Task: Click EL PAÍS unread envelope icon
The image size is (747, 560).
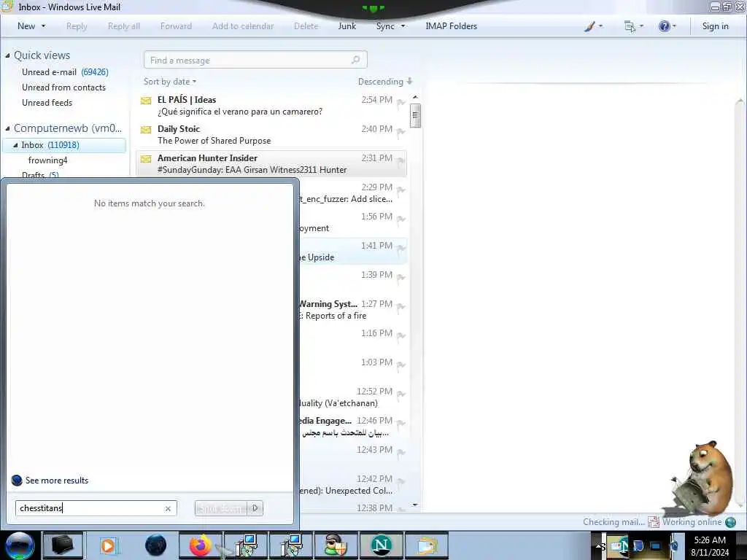Action: pyautogui.click(x=146, y=101)
